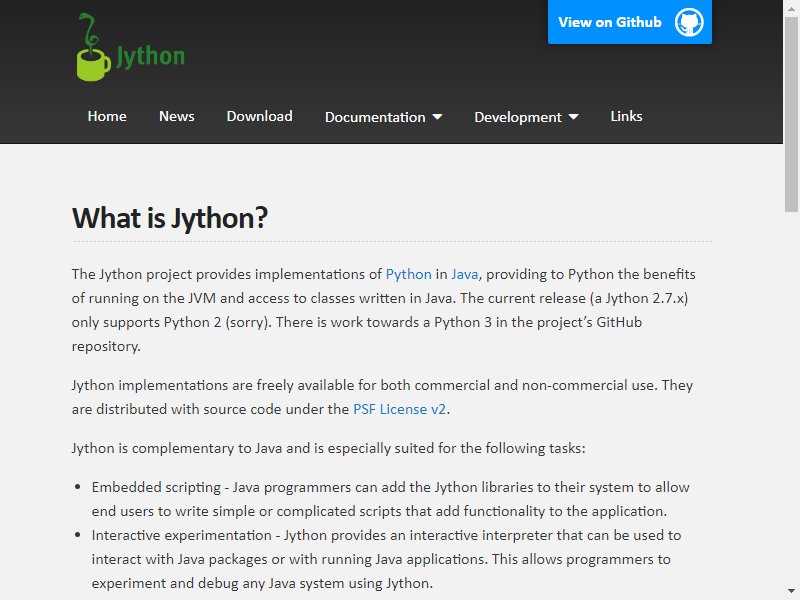
Task: Follow the Python hyperlink
Action: 408,274
